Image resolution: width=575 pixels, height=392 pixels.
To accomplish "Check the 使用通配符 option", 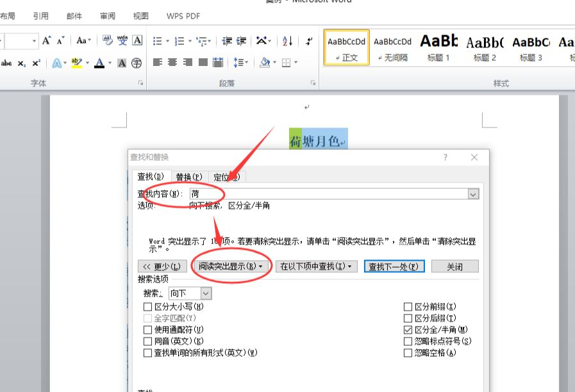I will coord(147,329).
